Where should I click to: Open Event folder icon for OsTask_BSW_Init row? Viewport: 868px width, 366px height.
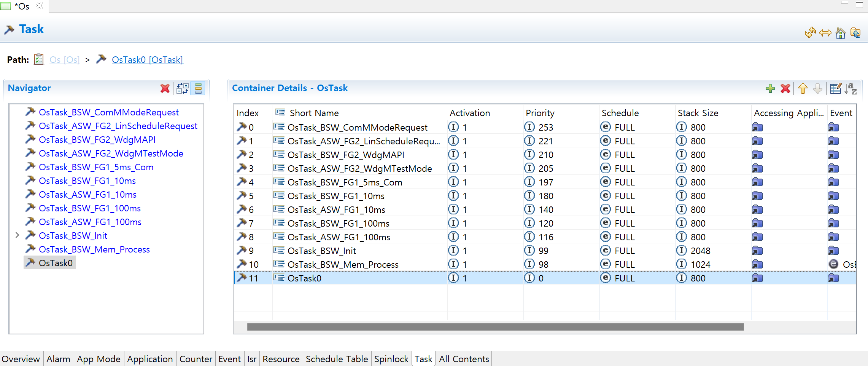tap(834, 251)
